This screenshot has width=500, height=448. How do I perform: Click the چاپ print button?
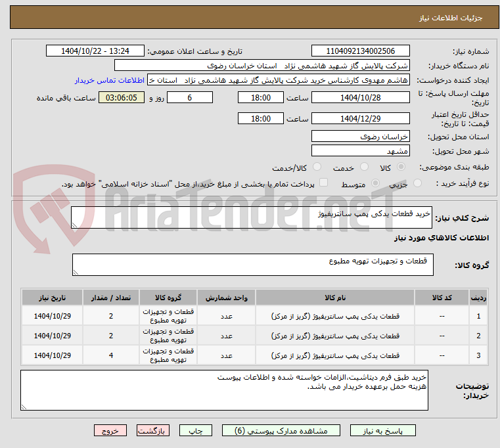coord(196,430)
